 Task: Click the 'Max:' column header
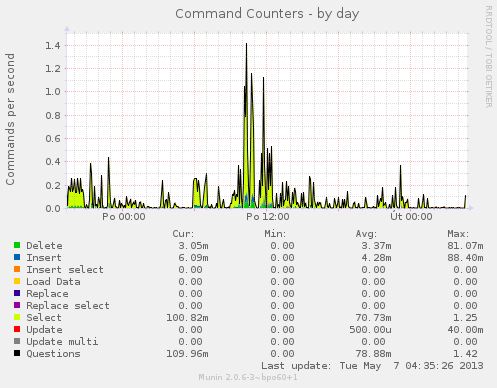click(x=458, y=234)
